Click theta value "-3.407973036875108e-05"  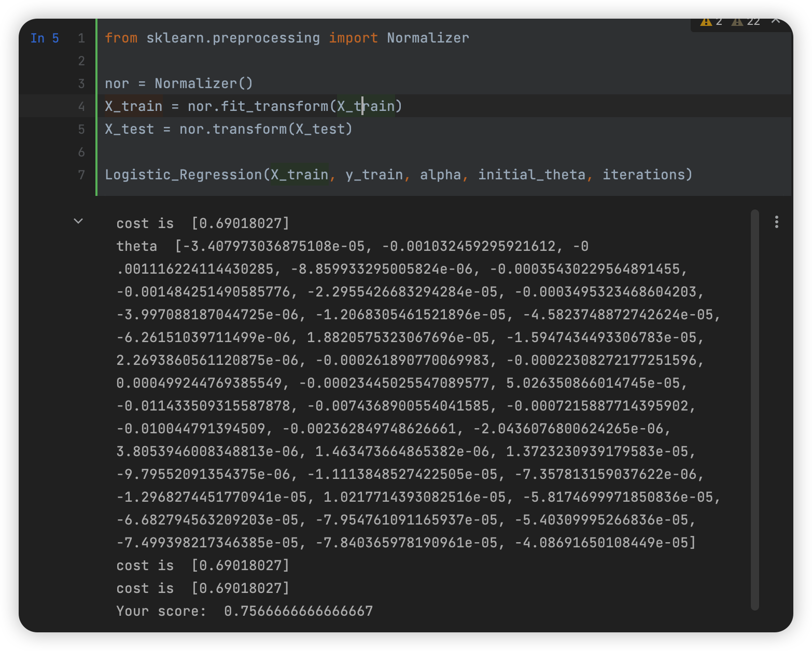274,246
